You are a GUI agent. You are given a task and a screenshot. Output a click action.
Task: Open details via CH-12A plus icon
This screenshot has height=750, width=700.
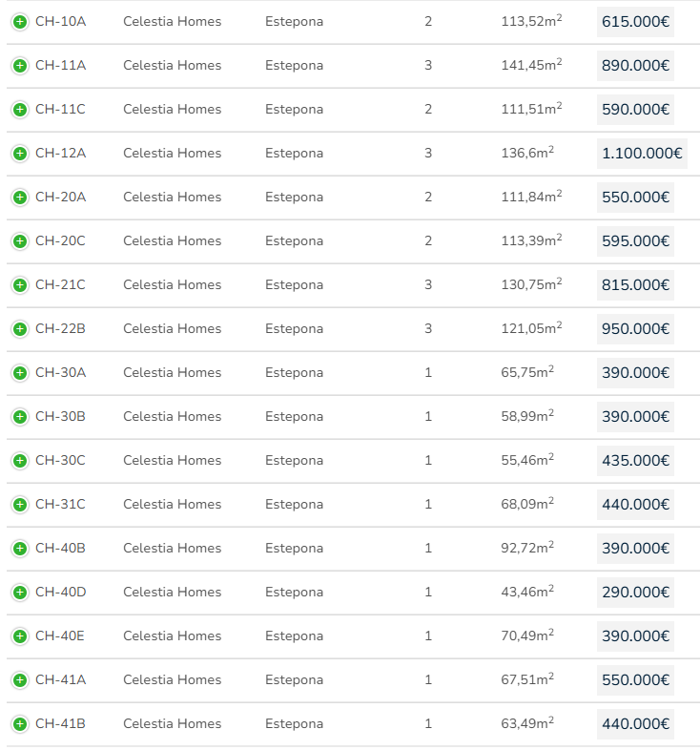20,154
